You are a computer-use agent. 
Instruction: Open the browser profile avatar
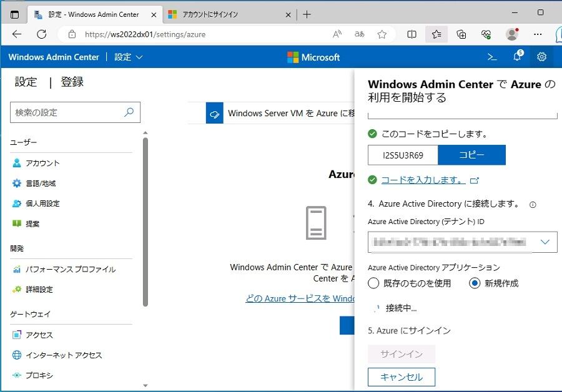click(x=512, y=34)
